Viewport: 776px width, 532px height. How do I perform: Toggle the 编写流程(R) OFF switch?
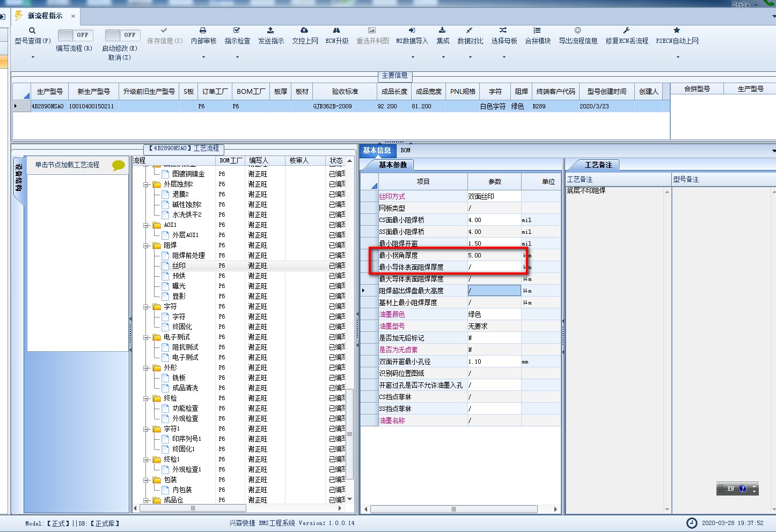click(75, 35)
